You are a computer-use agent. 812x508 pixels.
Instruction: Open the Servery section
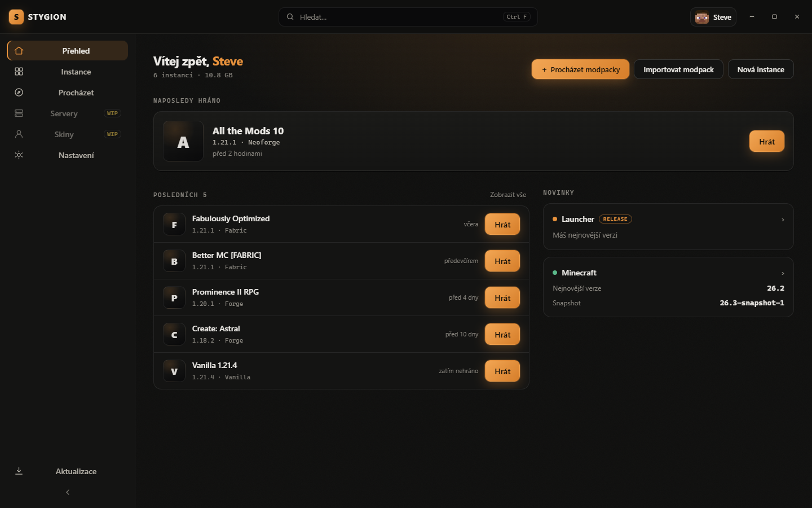pyautogui.click(x=68, y=113)
